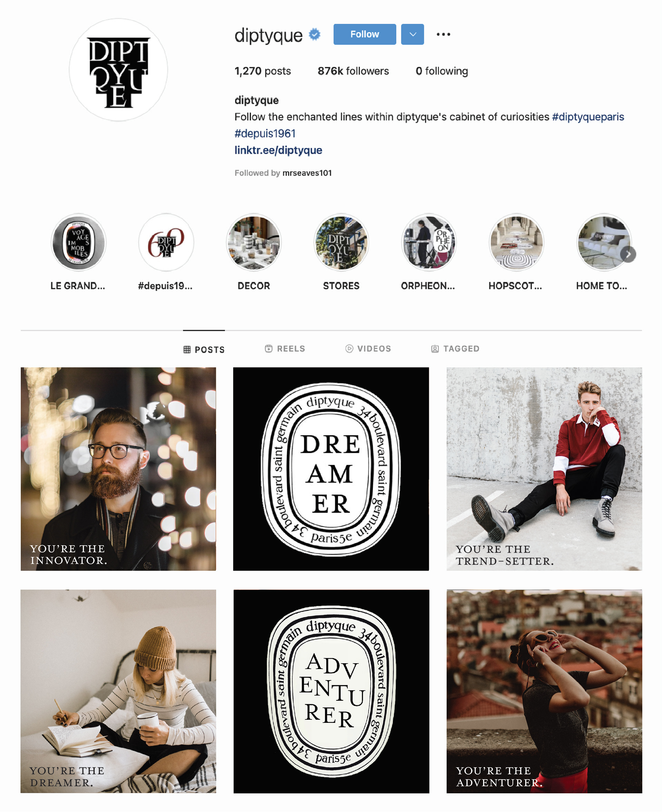Open the ORPHEON story highlight
This screenshot has height=812, width=663.
[429, 242]
